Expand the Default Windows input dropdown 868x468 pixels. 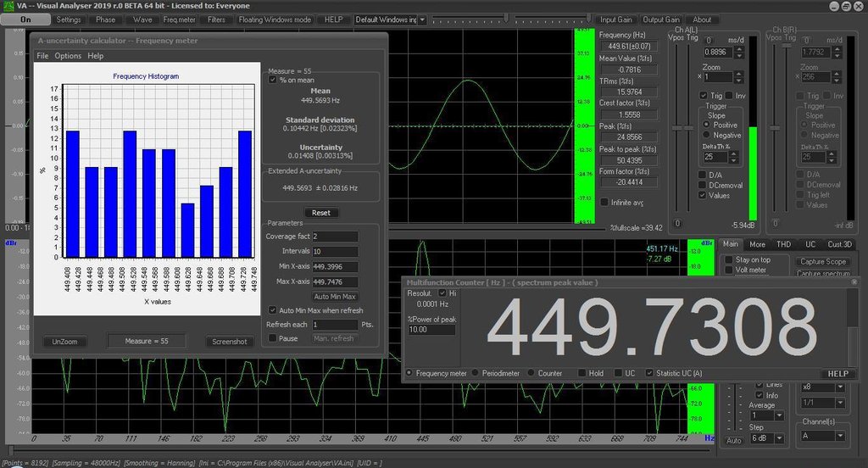pos(422,19)
